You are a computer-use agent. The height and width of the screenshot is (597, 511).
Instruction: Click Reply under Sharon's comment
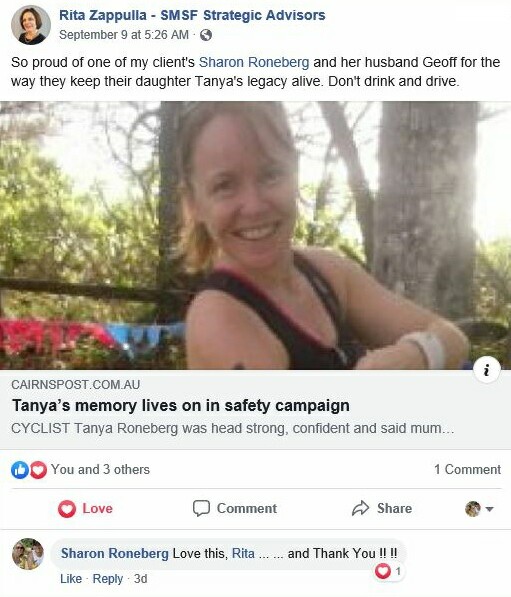tap(108, 579)
